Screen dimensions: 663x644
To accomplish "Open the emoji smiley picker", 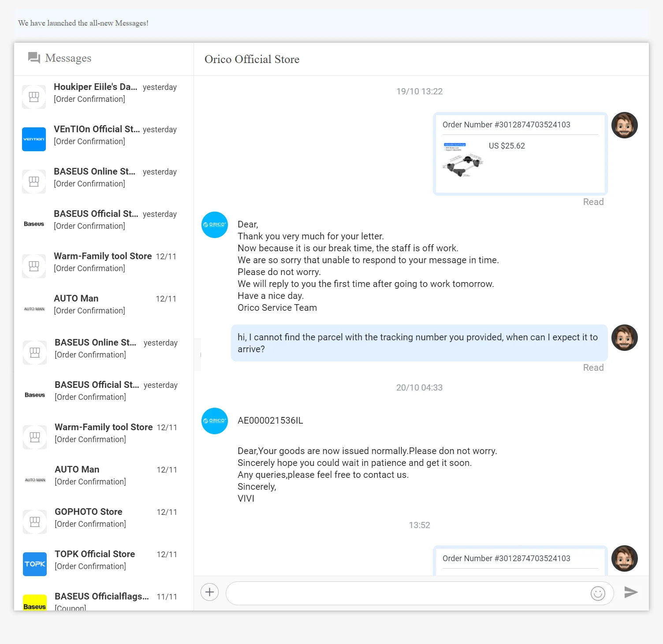I will pyautogui.click(x=598, y=593).
